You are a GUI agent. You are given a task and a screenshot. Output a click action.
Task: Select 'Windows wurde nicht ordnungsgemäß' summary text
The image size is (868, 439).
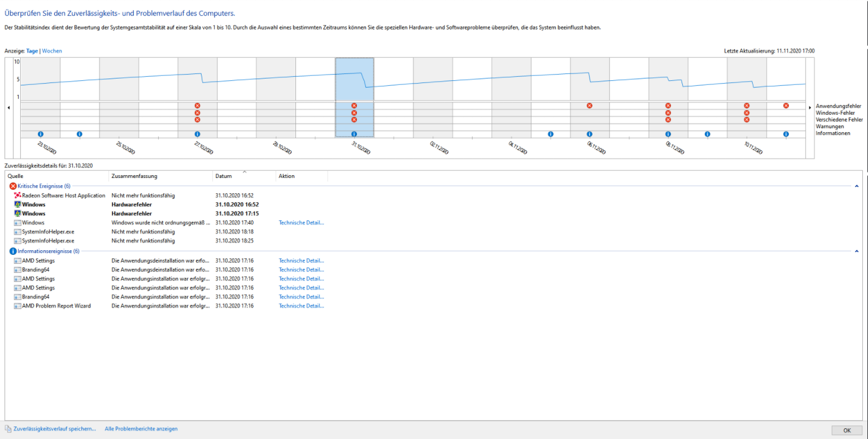point(161,223)
